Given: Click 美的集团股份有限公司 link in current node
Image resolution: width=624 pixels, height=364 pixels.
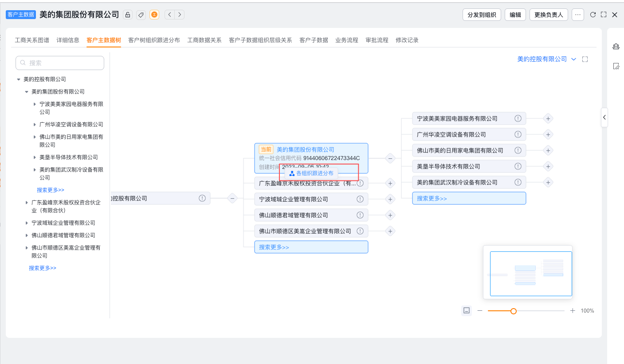Looking at the screenshot, I should coord(306,149).
